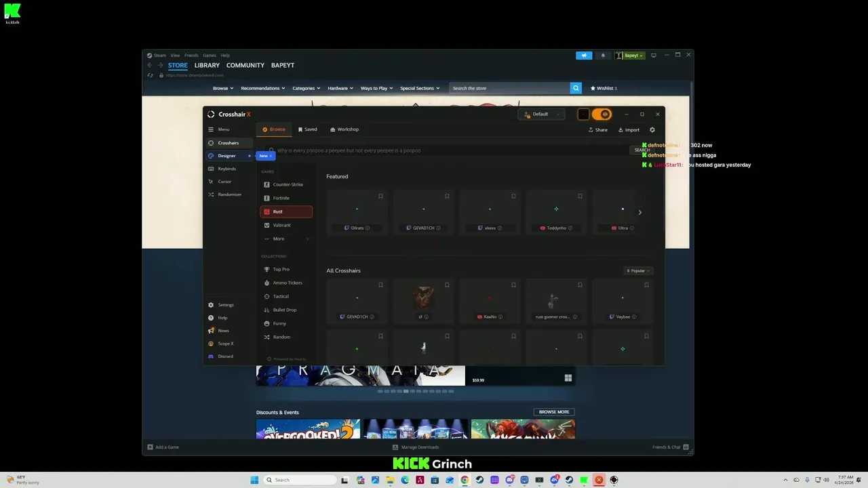The width and height of the screenshot is (868, 488).
Task: Bookmark the KaaNo crosshair
Action: 513,285
